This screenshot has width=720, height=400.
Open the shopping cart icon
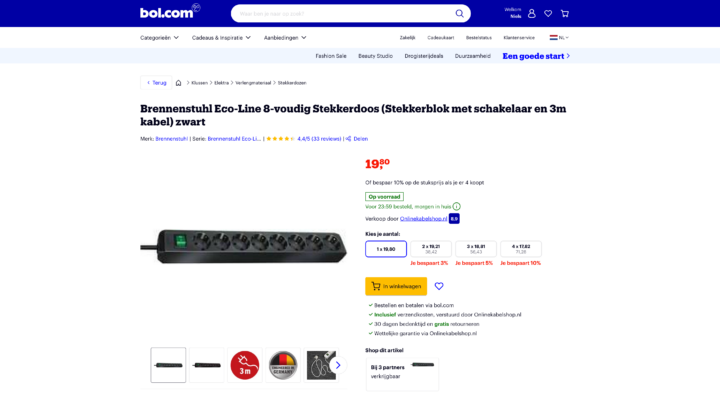click(565, 14)
